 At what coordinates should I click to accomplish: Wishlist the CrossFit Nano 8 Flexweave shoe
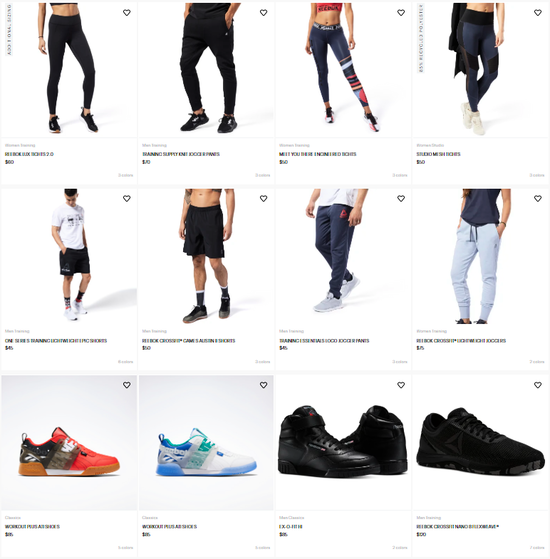[x=538, y=385]
